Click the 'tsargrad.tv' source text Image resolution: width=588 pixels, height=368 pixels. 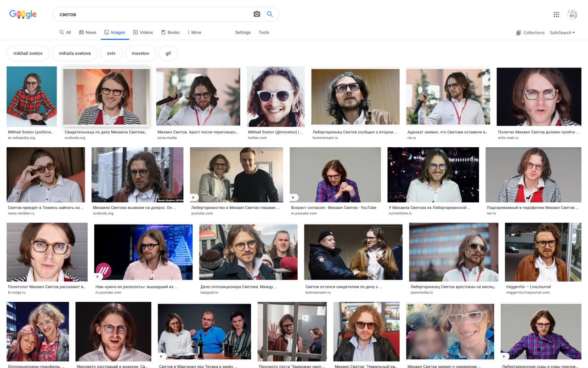209,292
